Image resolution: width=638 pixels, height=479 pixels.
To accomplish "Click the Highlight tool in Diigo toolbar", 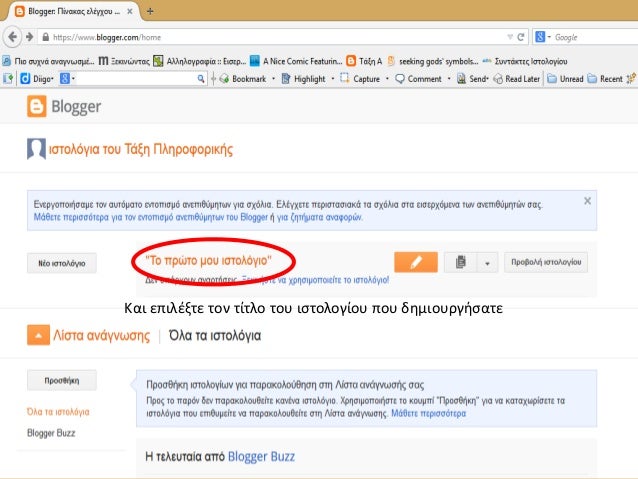I will click(304, 79).
